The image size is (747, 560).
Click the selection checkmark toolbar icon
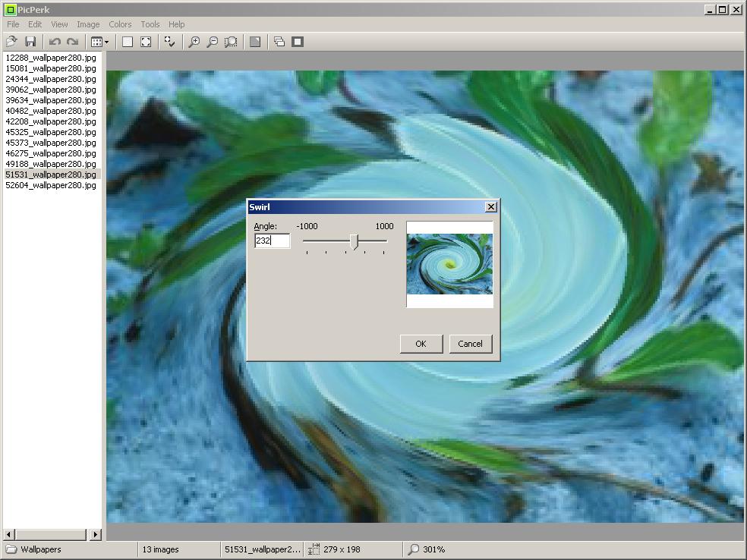click(169, 42)
